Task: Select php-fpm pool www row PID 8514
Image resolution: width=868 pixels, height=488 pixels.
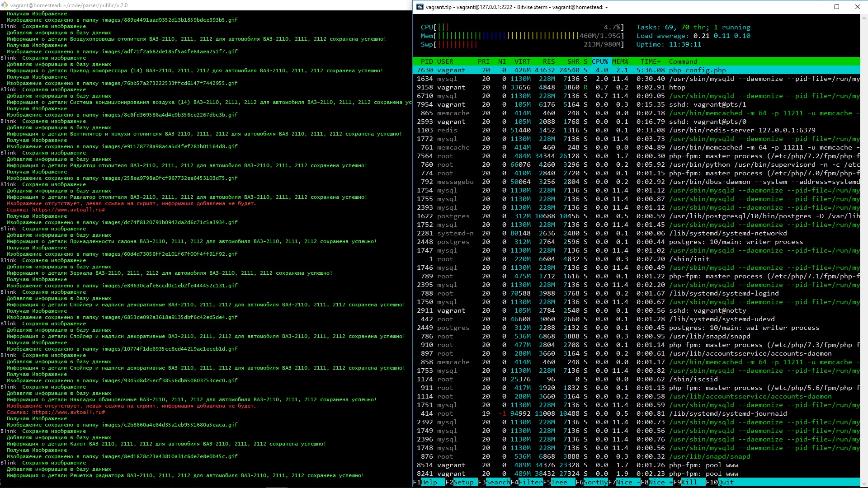Action: pos(636,465)
